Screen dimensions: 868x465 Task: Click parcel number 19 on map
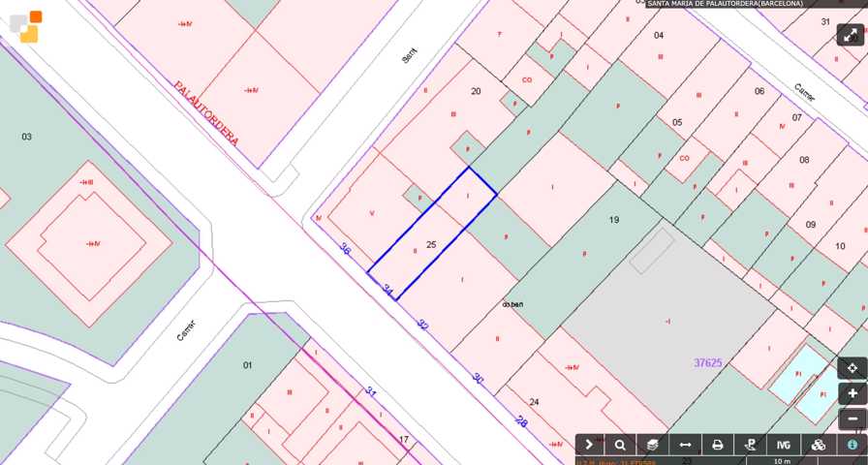613,220
